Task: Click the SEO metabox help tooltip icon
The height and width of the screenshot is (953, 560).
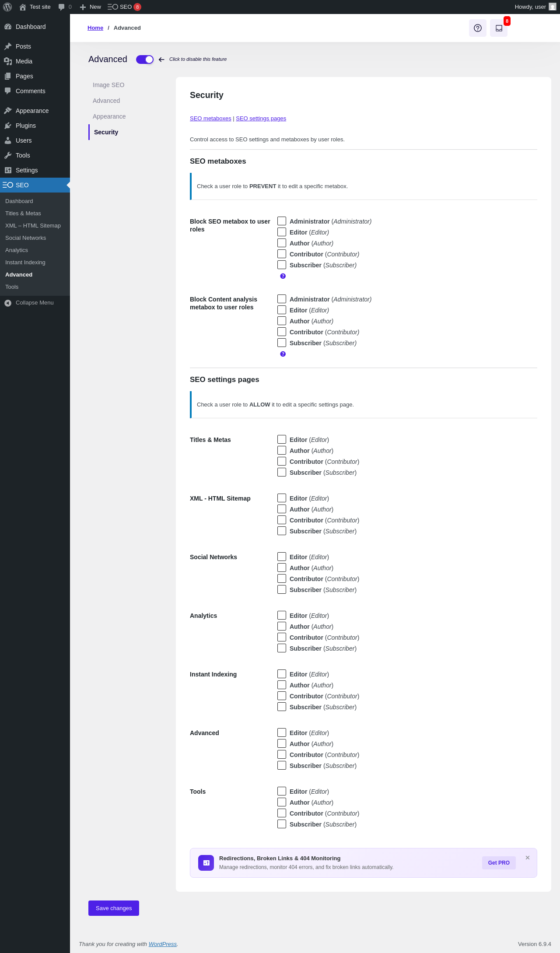Action: [283, 276]
